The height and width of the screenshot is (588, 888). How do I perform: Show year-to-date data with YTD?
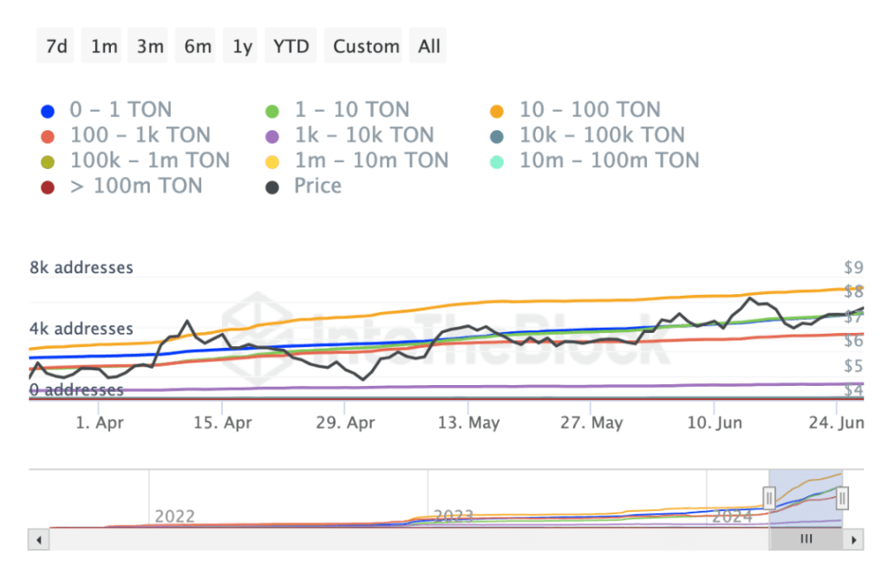[291, 47]
